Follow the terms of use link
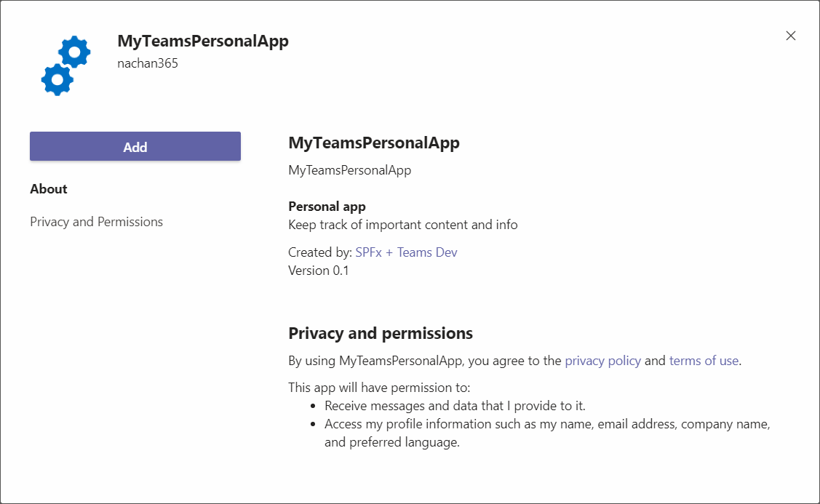The height and width of the screenshot is (504, 820). coord(703,361)
